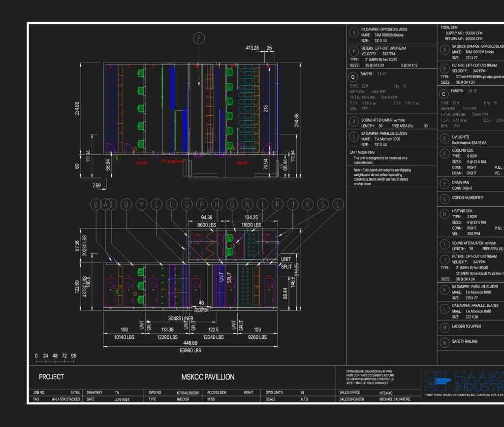Click bubble G in the elevation callout row

(187, 204)
